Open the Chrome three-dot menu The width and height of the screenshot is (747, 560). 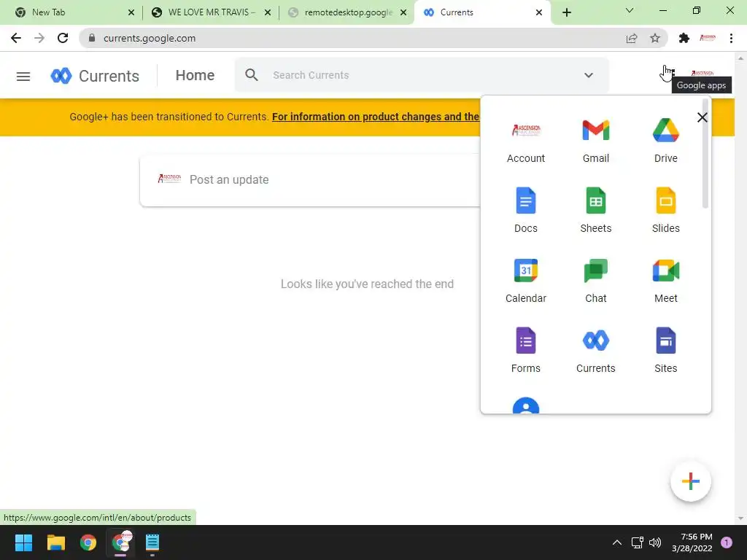pyautogui.click(x=731, y=38)
